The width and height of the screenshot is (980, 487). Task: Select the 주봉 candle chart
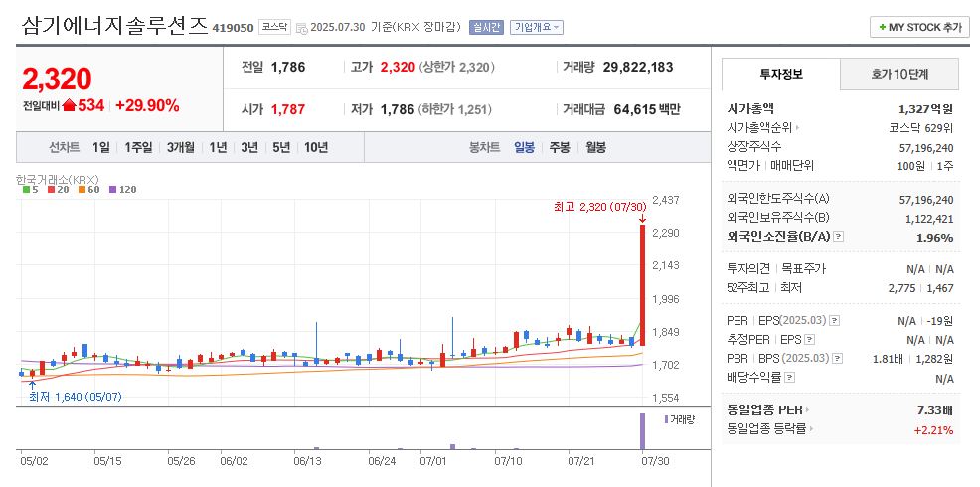coord(560,147)
